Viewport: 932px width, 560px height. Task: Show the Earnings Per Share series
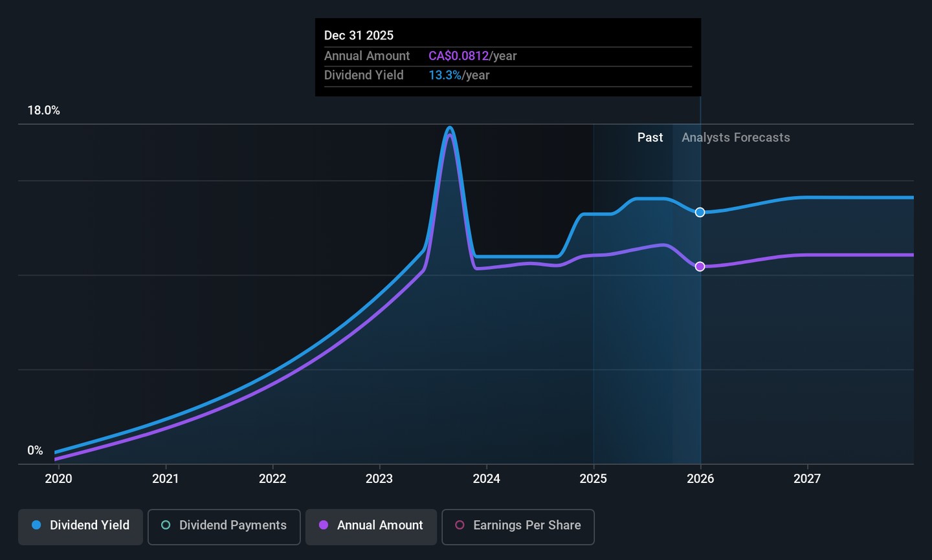518,526
